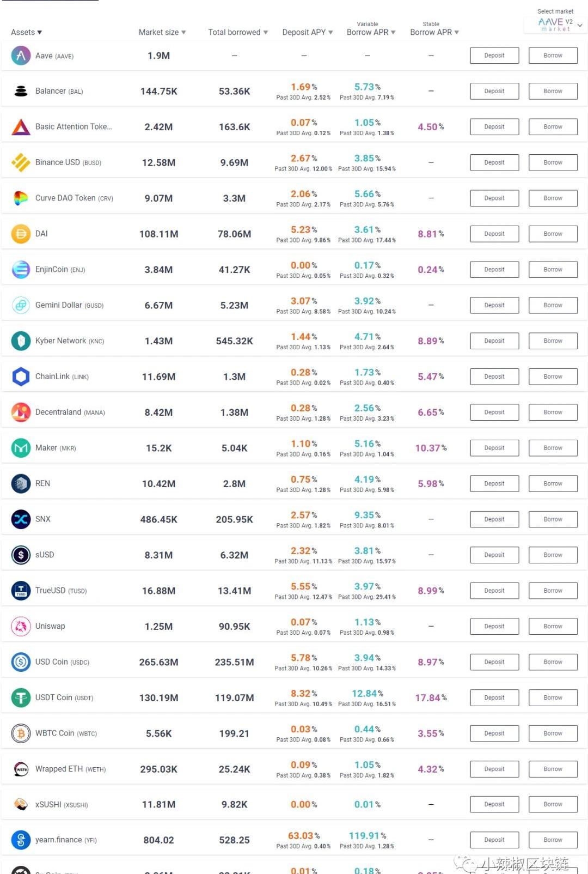The height and width of the screenshot is (874, 588).
Task: Click the USDT Coin tether icon
Action: pyautogui.click(x=21, y=697)
